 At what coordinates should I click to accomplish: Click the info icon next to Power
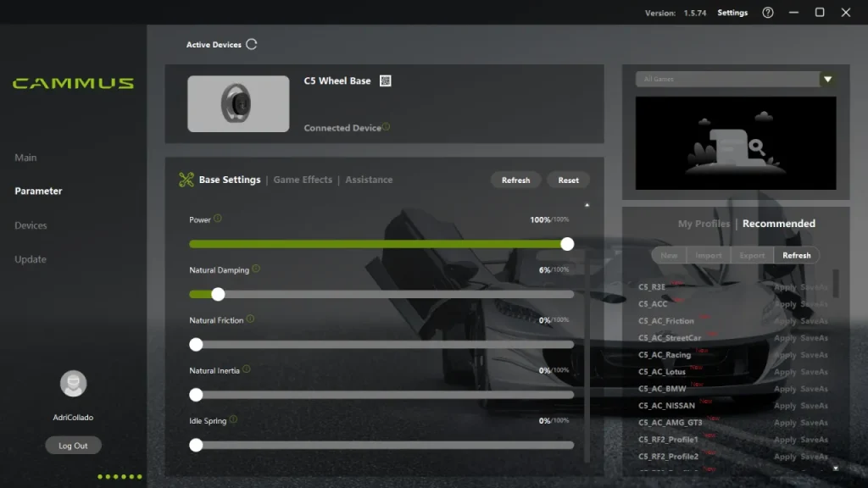(x=218, y=219)
